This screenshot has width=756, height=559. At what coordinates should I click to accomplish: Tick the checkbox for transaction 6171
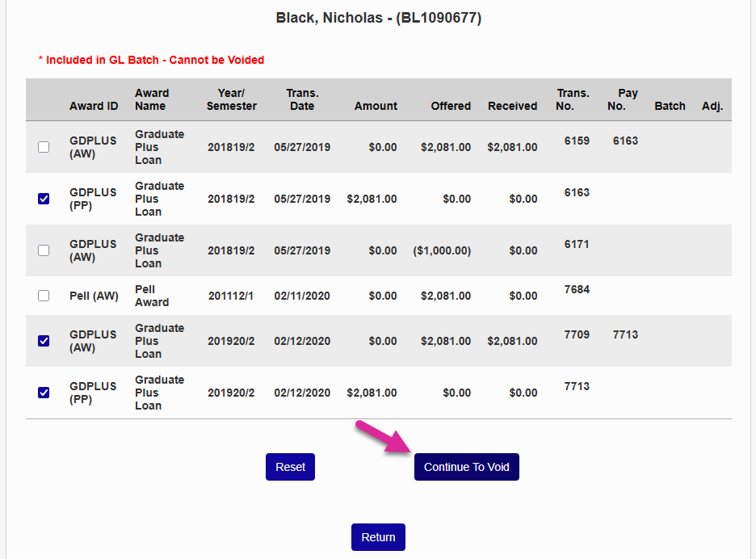click(44, 250)
